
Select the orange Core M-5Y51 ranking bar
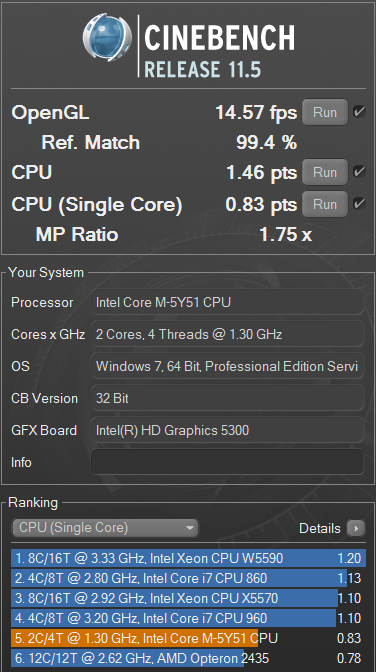(x=135, y=638)
